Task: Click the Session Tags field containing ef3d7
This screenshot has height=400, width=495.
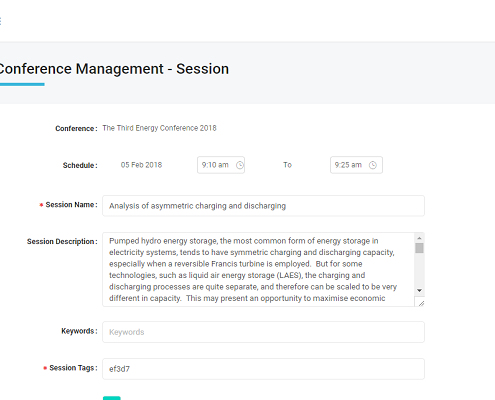Action: [263, 369]
